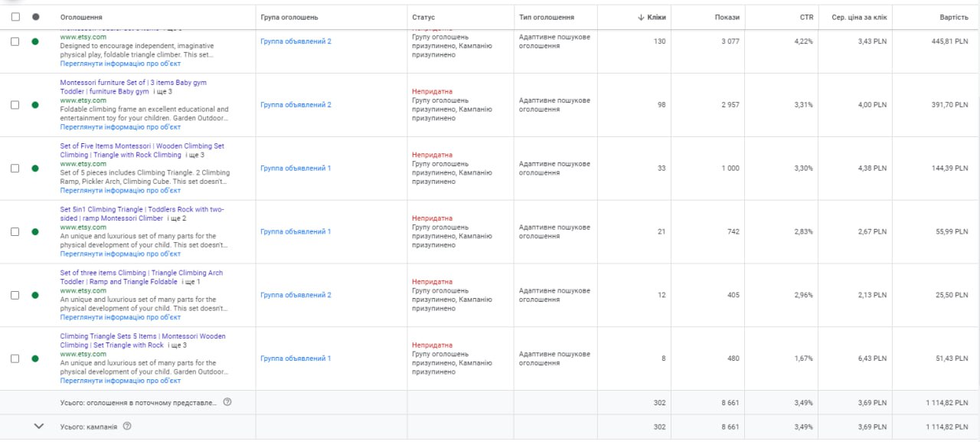Open asset details link under 'Set 5in1 Climbing Triangle' ad
The width and height of the screenshot is (980, 442).
pos(120,254)
